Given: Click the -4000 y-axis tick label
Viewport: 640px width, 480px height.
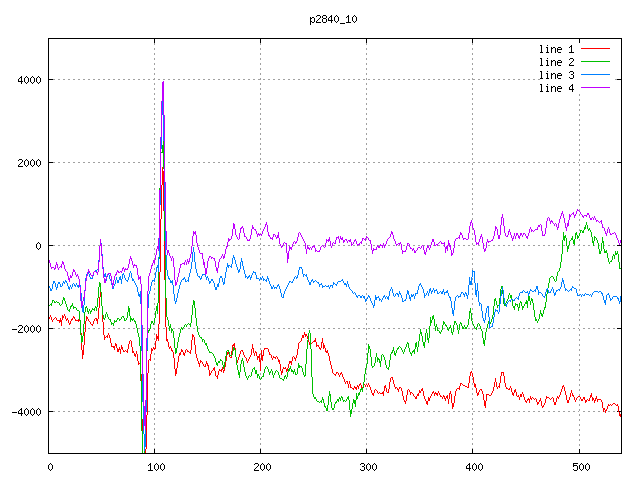Looking at the screenshot, I should click(x=25, y=412).
